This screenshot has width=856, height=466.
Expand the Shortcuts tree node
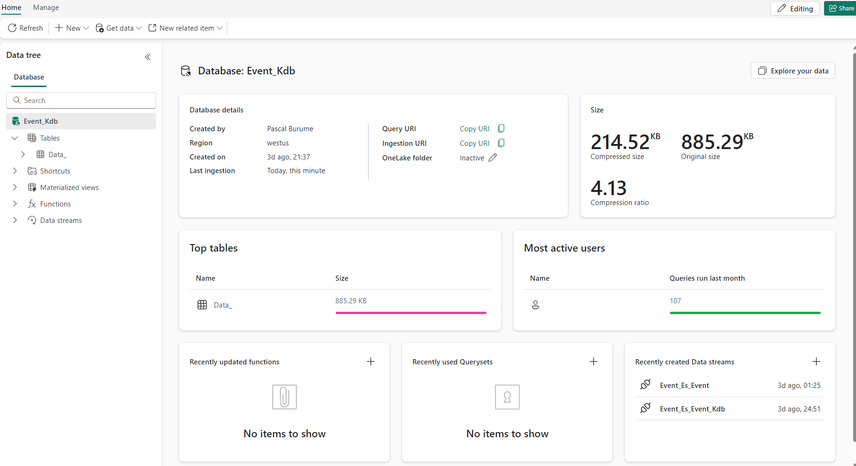[15, 171]
